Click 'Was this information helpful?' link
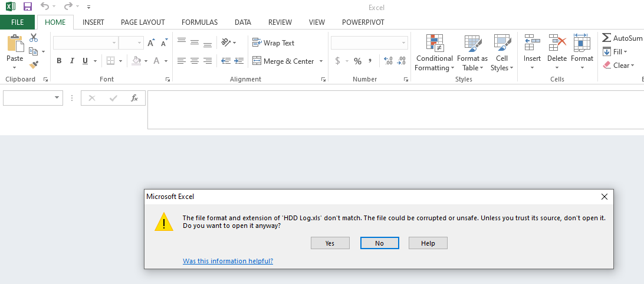This screenshot has height=284, width=644. pyautogui.click(x=228, y=261)
